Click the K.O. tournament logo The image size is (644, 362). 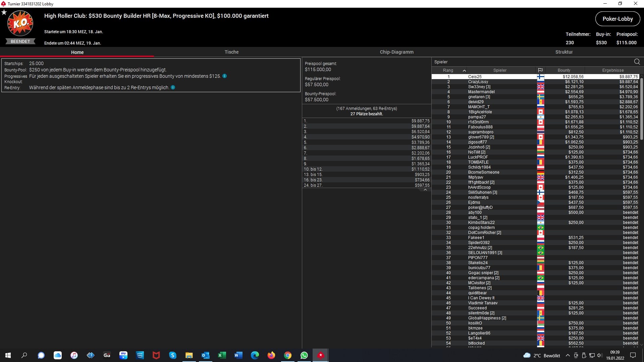[20, 23]
